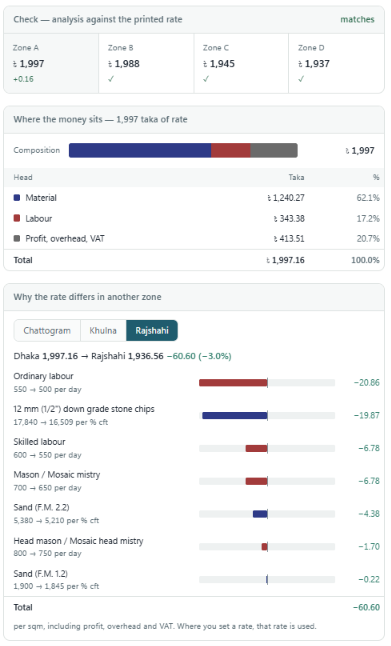The width and height of the screenshot is (391, 646).
Task: Click the 'Skilled labour' row label
Action: tap(39, 442)
